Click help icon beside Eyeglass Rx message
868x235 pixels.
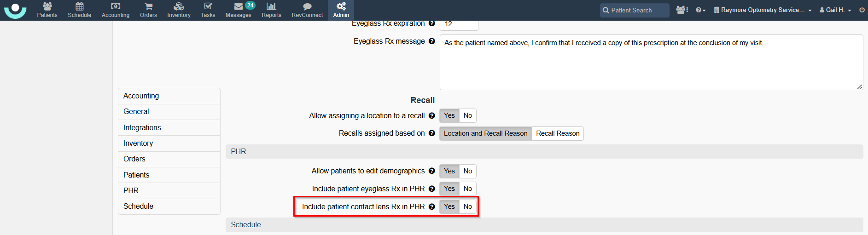point(431,41)
